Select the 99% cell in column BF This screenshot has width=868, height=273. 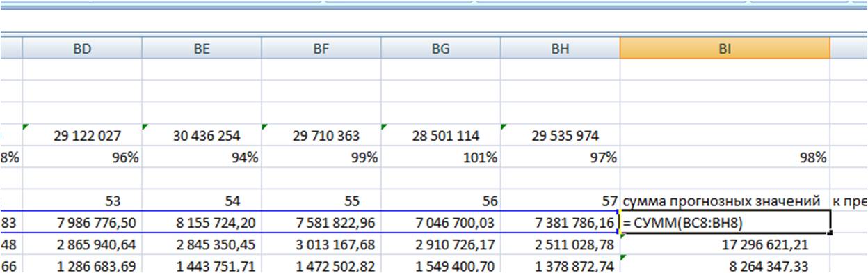(321, 157)
